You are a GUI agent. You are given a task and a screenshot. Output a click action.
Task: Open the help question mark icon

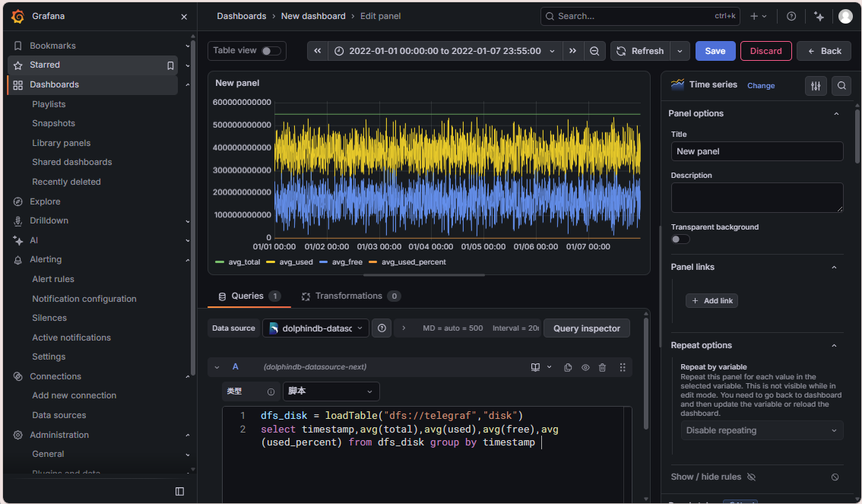coord(791,17)
